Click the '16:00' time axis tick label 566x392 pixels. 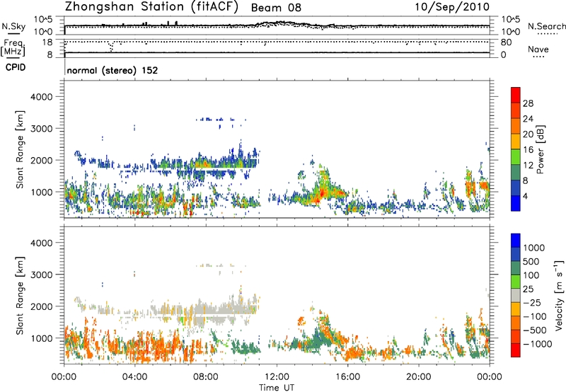347,377
